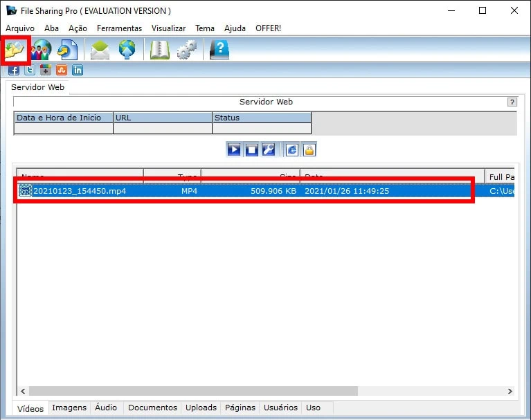
Task: Switch to the Uploads tab
Action: (201, 408)
